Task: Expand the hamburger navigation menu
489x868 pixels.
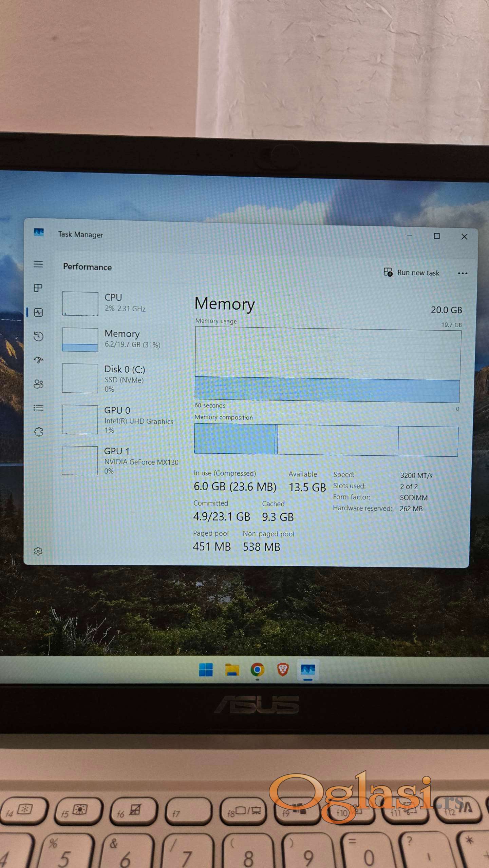Action: coord(38,264)
